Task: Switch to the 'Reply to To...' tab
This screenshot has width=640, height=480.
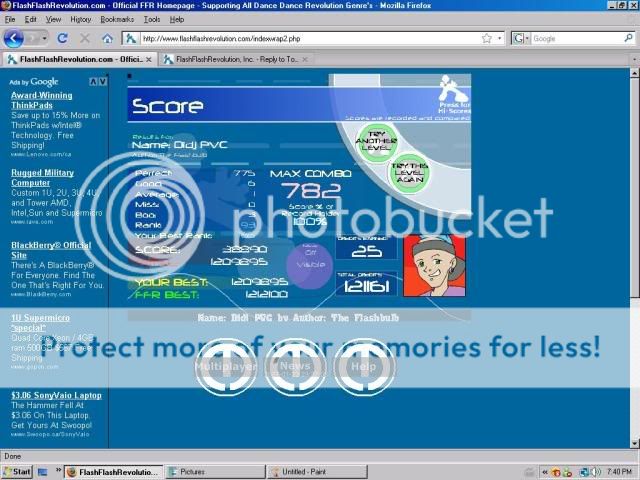Action: coord(233,59)
